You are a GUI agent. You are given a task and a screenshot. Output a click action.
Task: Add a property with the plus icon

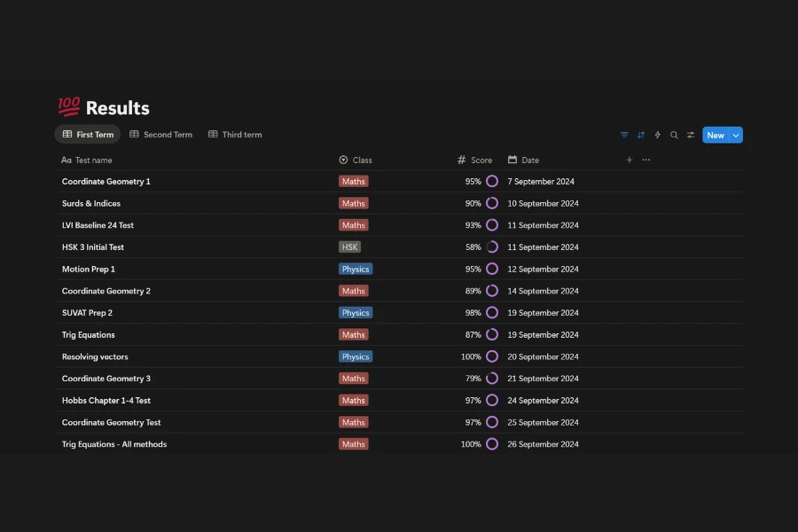[630, 160]
